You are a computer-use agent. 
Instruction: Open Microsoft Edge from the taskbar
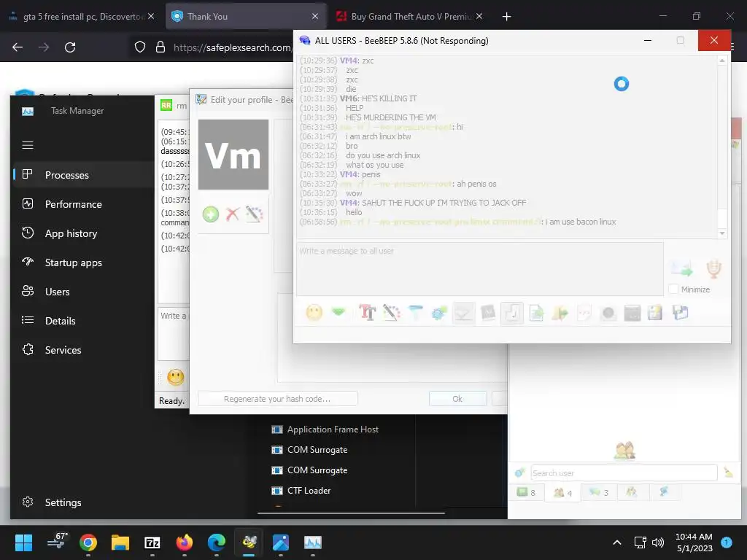point(216,542)
